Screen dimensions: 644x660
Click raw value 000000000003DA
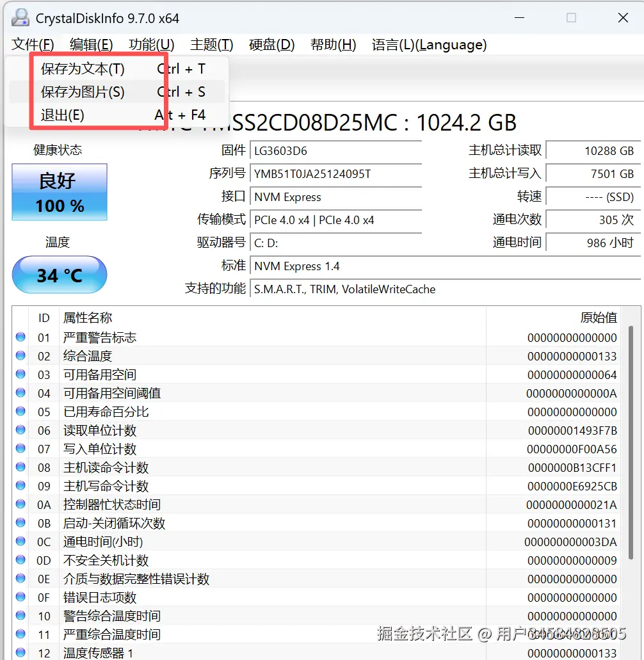tap(571, 542)
